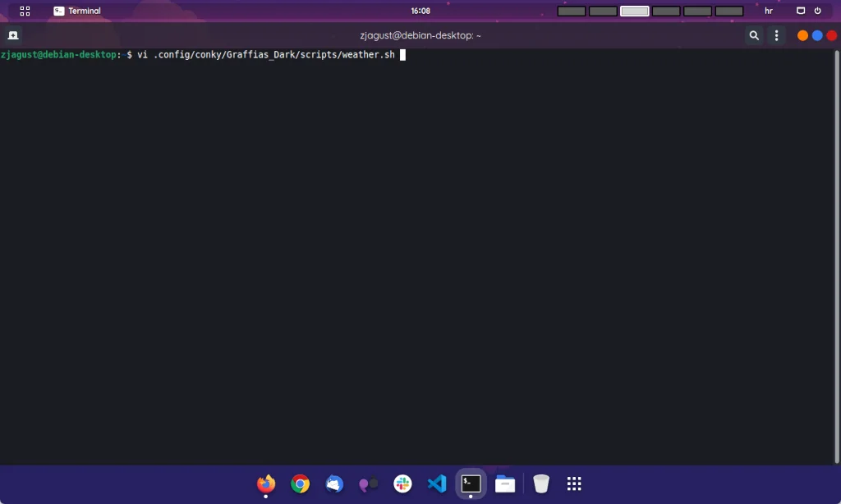The image size is (841, 504).
Task: Click the terminal command line after weather.sh
Action: pyautogui.click(x=402, y=54)
